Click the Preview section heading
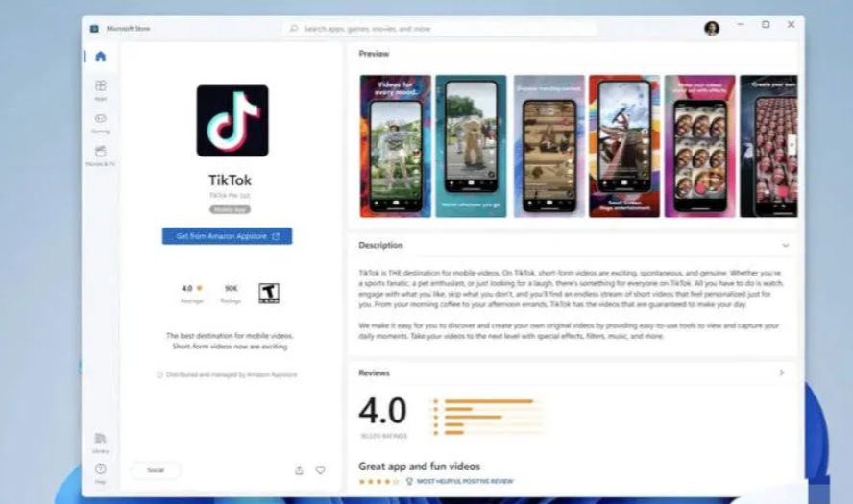The image size is (853, 504). 374,54
